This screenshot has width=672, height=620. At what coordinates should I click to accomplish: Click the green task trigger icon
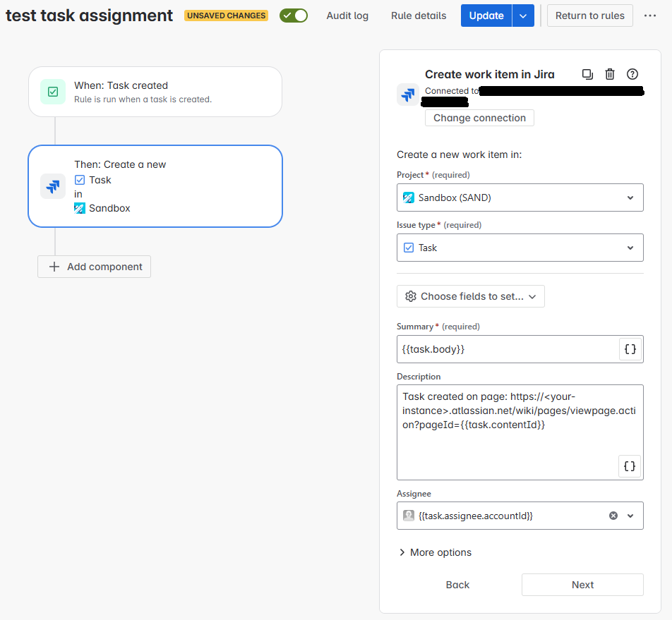point(53,92)
